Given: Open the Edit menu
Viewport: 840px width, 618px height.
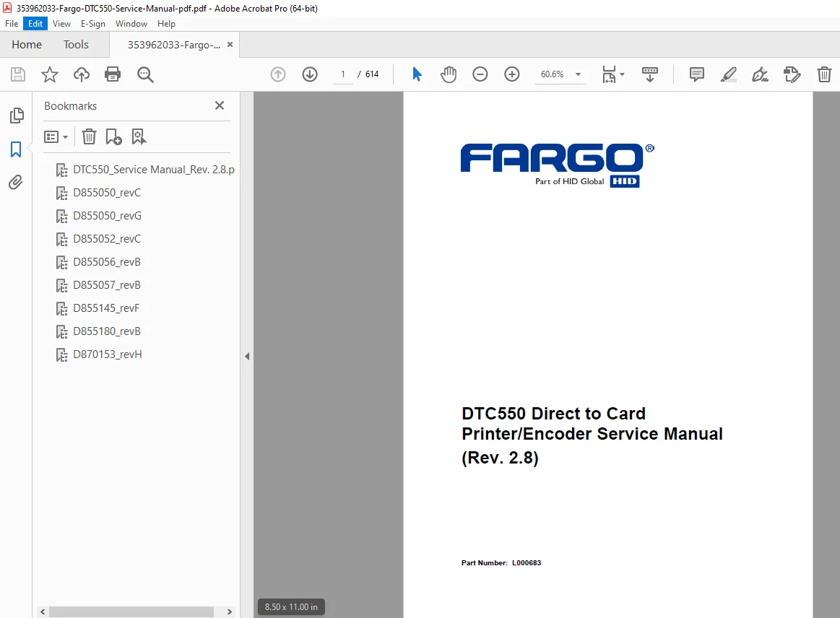Looking at the screenshot, I should [35, 24].
